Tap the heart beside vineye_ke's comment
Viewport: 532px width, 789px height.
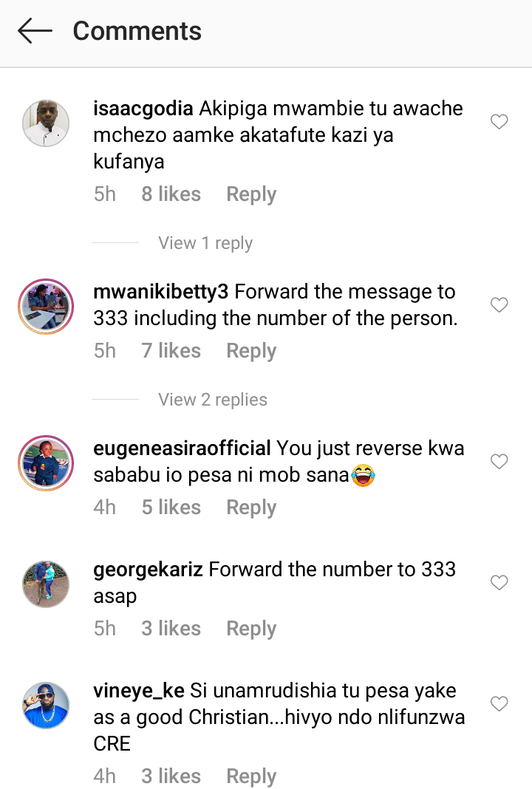coord(499,703)
